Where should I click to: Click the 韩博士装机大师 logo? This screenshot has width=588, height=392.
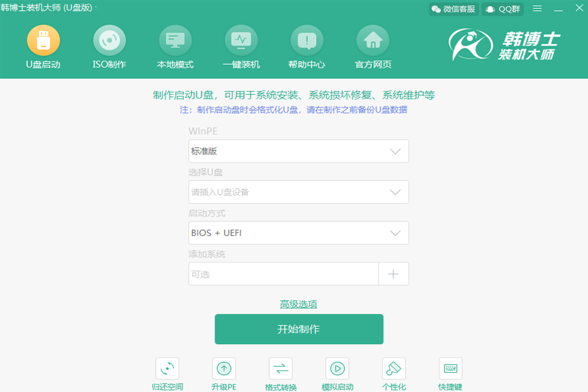pyautogui.click(x=504, y=45)
